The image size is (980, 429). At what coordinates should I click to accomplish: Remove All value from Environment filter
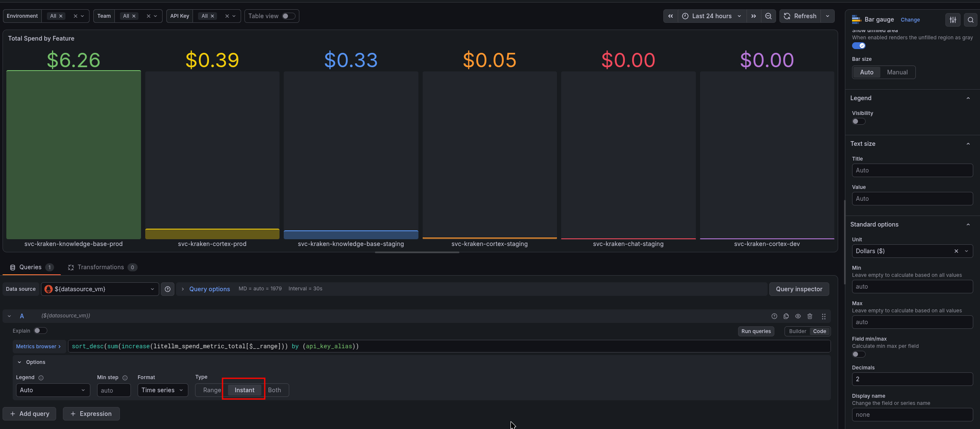(x=61, y=16)
